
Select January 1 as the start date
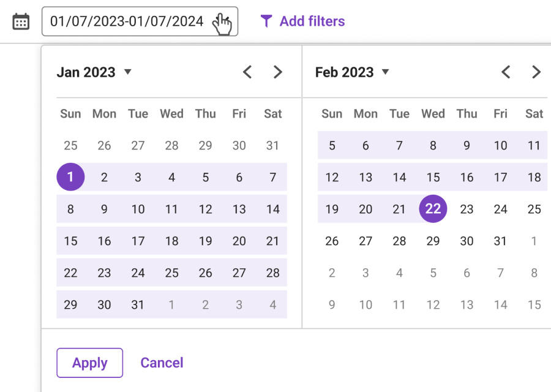70,177
